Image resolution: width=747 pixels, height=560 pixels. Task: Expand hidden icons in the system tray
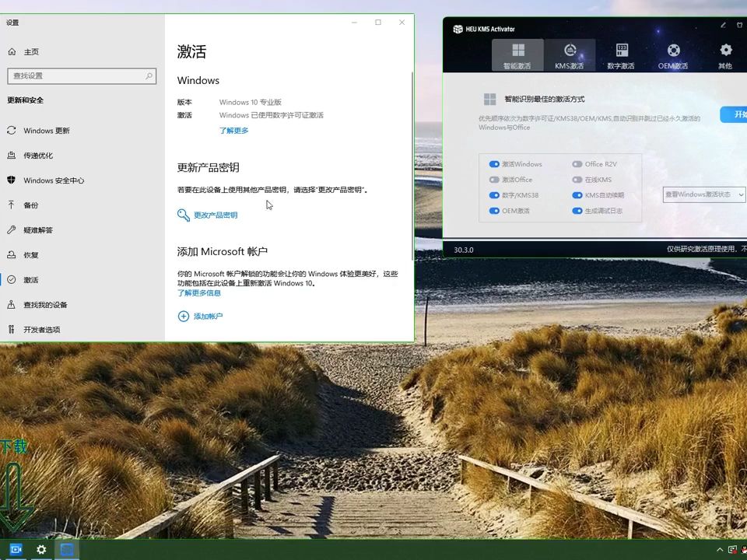tap(719, 550)
